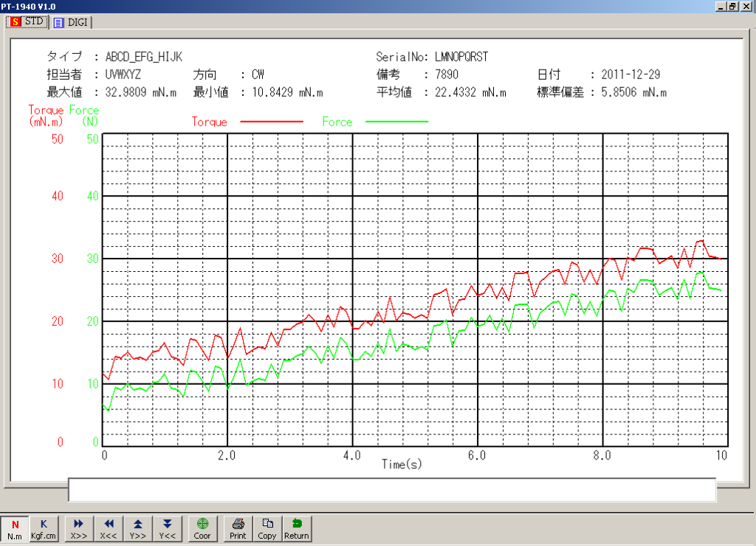This screenshot has width=756, height=546.
Task: Click the empty status field below graph
Action: tap(391, 490)
